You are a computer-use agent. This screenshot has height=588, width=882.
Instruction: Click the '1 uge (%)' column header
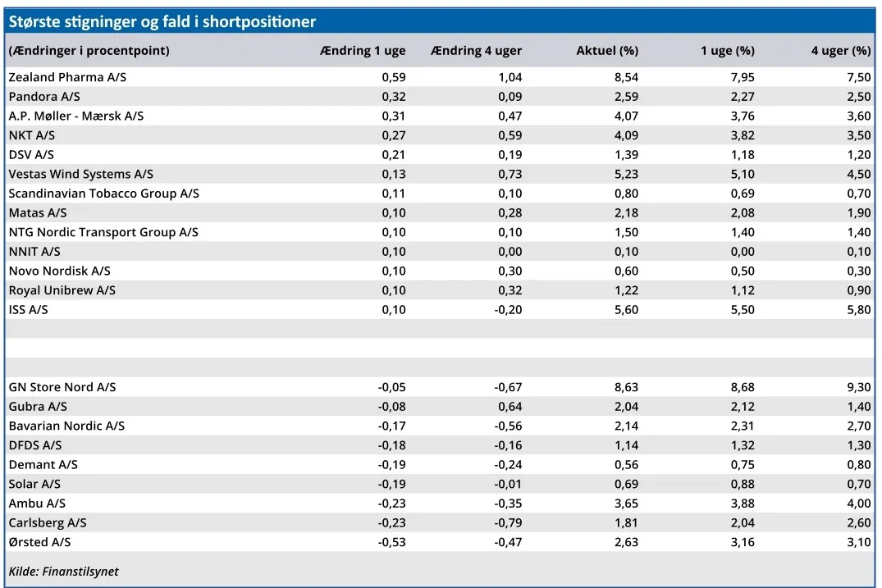pyautogui.click(x=727, y=51)
